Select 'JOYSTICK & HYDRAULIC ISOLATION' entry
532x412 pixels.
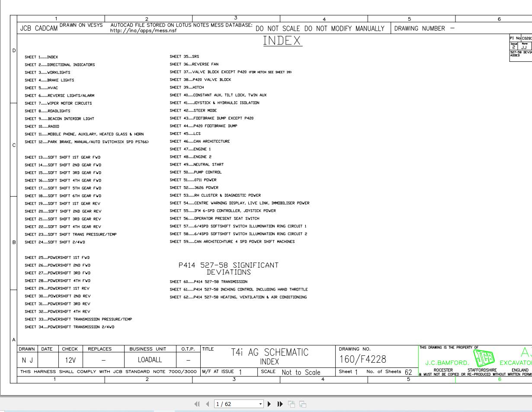click(215, 103)
